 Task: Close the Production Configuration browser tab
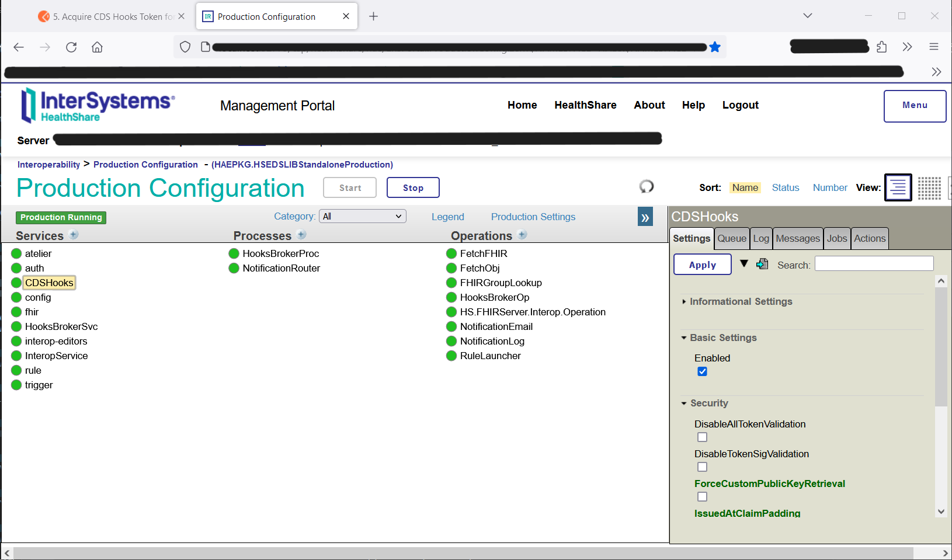click(x=346, y=16)
